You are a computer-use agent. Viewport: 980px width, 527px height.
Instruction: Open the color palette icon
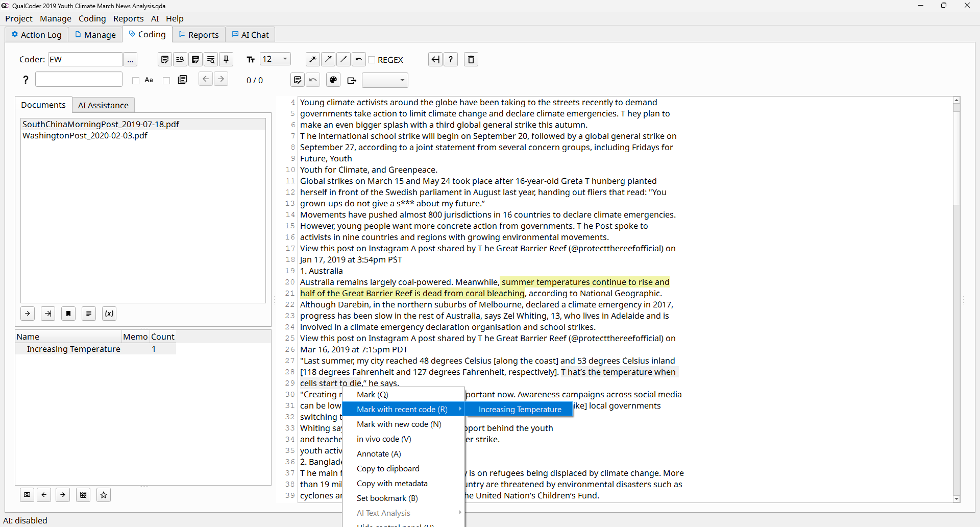pos(333,80)
